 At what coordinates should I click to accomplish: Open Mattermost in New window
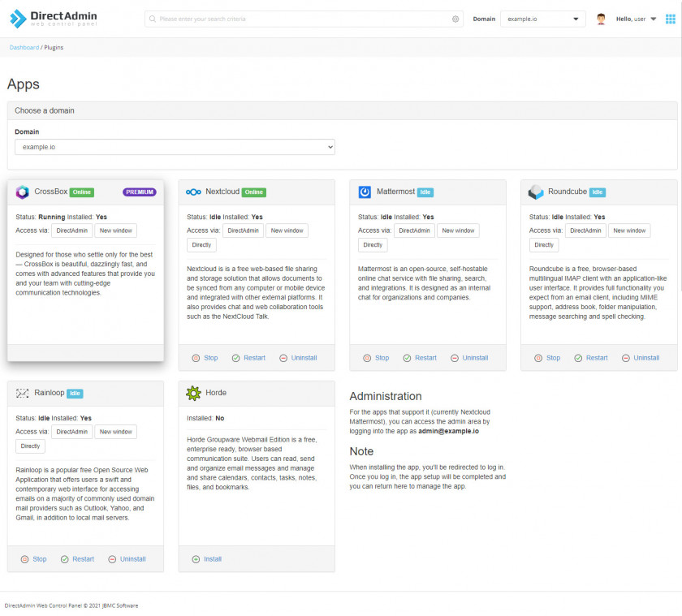(458, 230)
